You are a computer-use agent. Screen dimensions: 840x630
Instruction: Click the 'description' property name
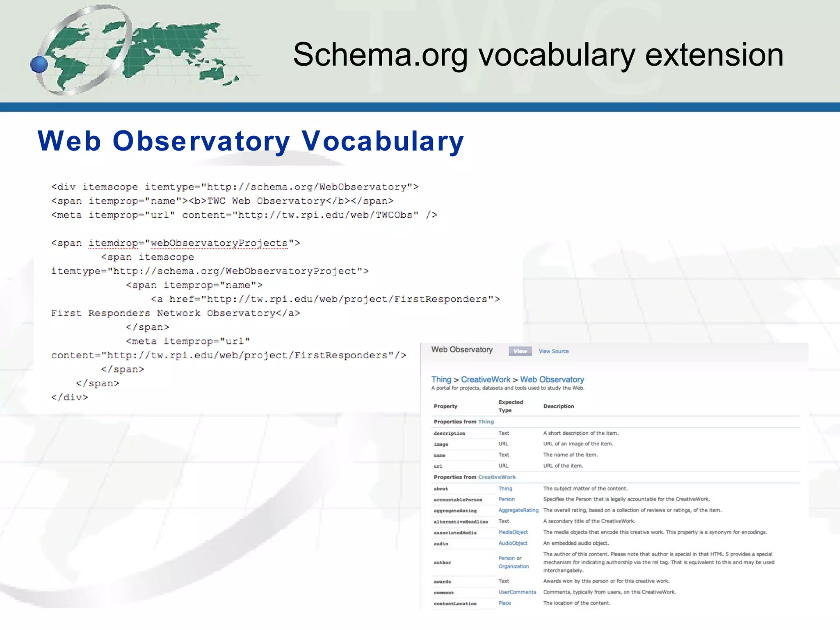[x=450, y=433]
